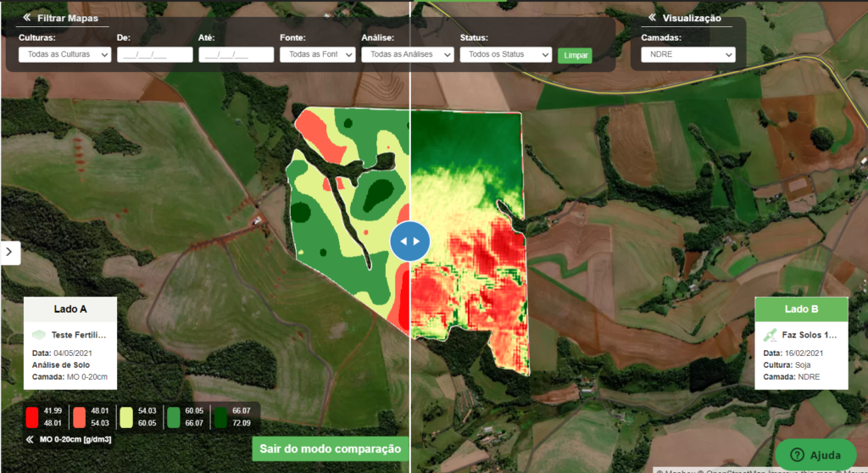The width and height of the screenshot is (868, 473).
Task: Click the soil layer icon in Lado A
Action: click(x=40, y=335)
